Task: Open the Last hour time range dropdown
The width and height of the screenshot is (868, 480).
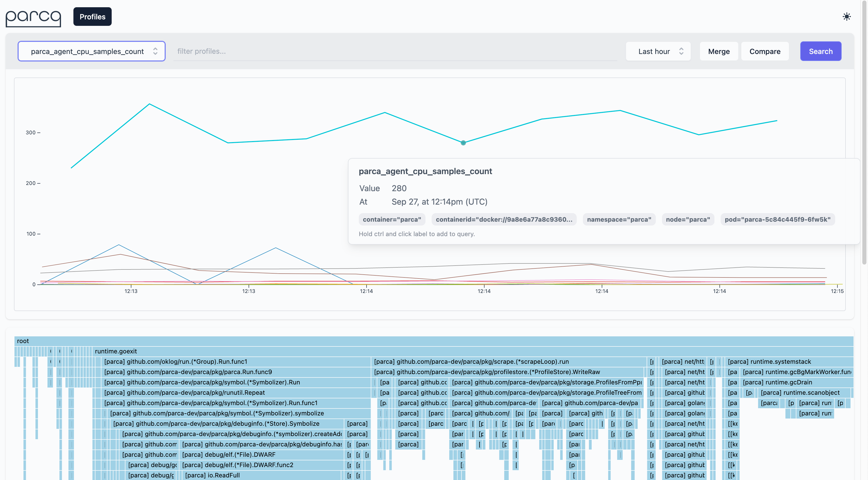Action: coord(658,51)
